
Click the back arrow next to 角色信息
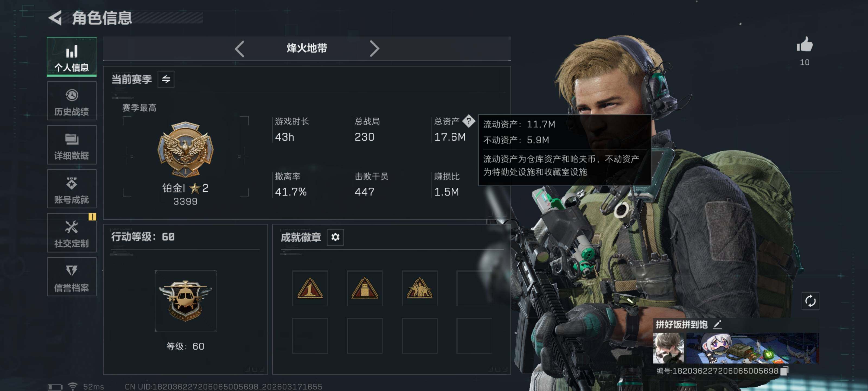(55, 18)
